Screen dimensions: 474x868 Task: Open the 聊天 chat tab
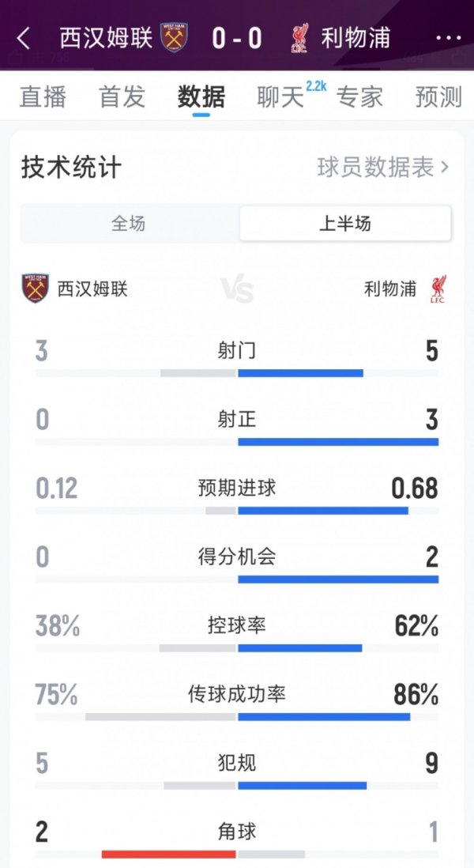point(277,96)
